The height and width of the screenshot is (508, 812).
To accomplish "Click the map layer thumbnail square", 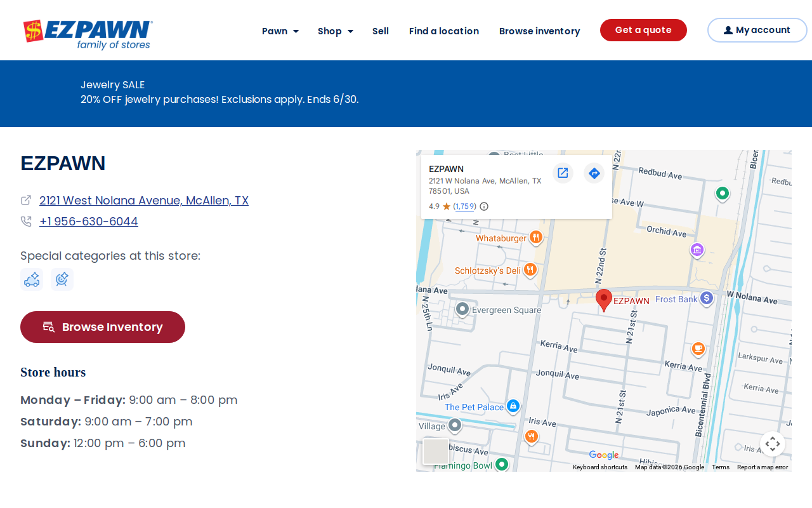I will coord(436,451).
